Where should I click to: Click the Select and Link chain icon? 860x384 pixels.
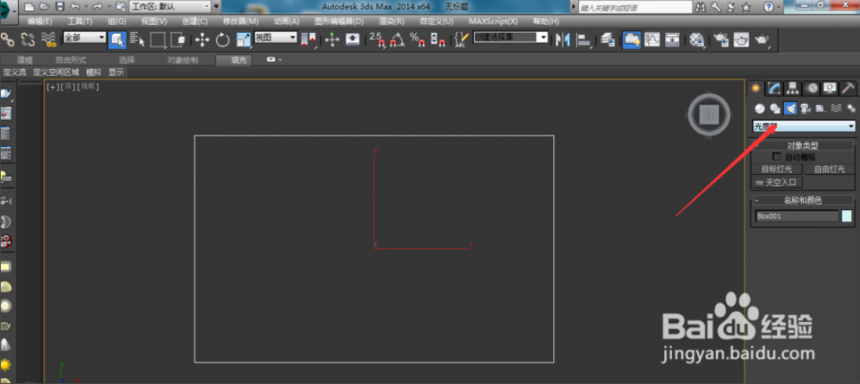click(7, 39)
